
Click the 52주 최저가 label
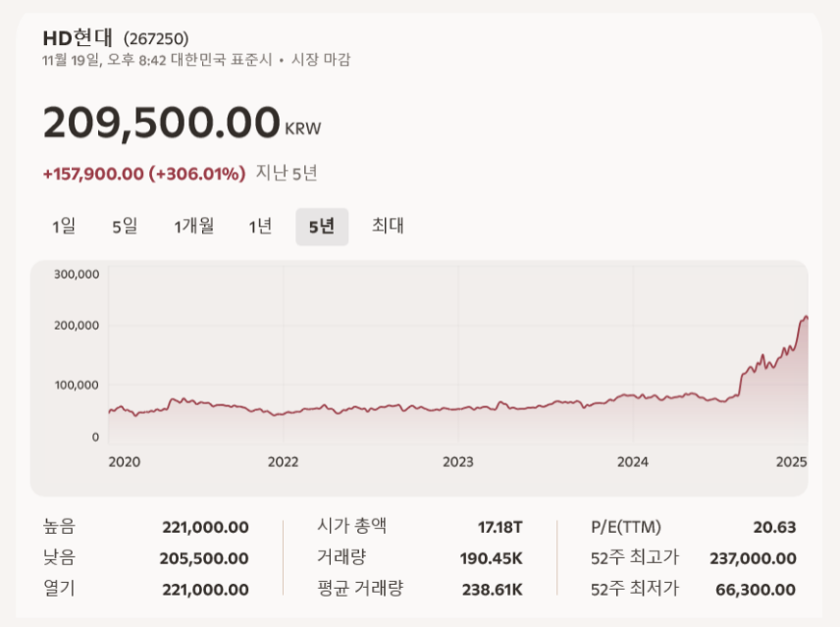[x=635, y=589]
